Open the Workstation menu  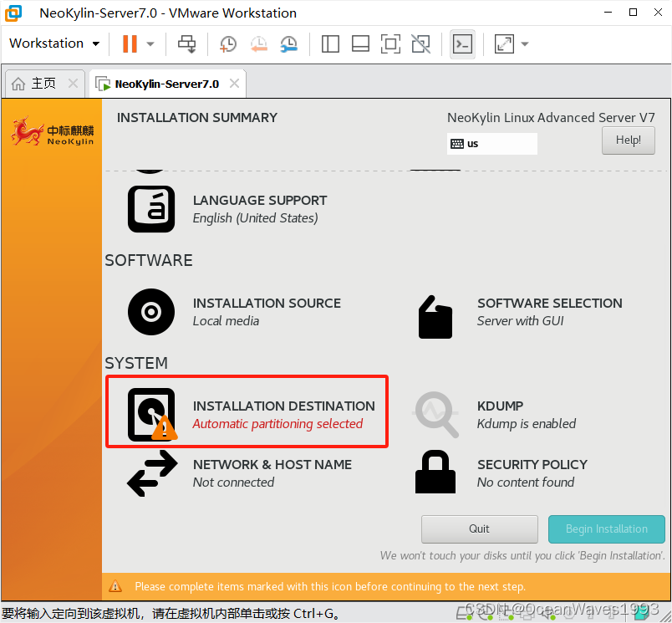pyautogui.click(x=54, y=43)
